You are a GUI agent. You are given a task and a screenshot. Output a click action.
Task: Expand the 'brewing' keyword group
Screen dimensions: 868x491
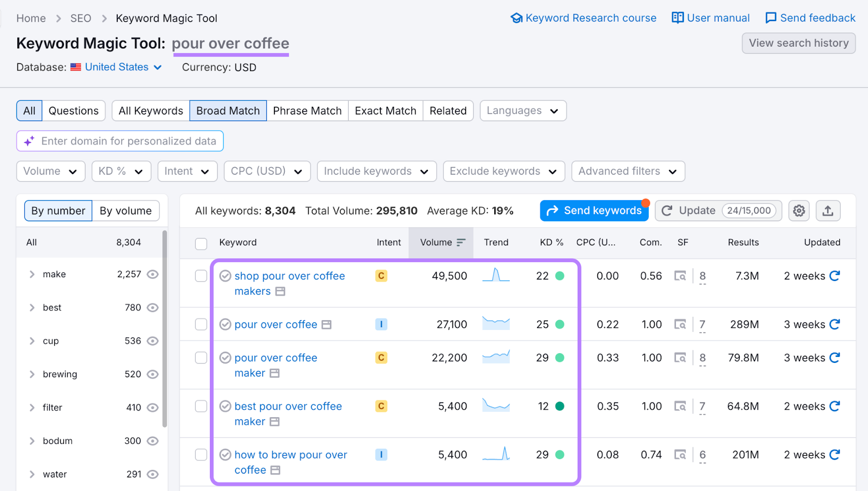(x=31, y=374)
